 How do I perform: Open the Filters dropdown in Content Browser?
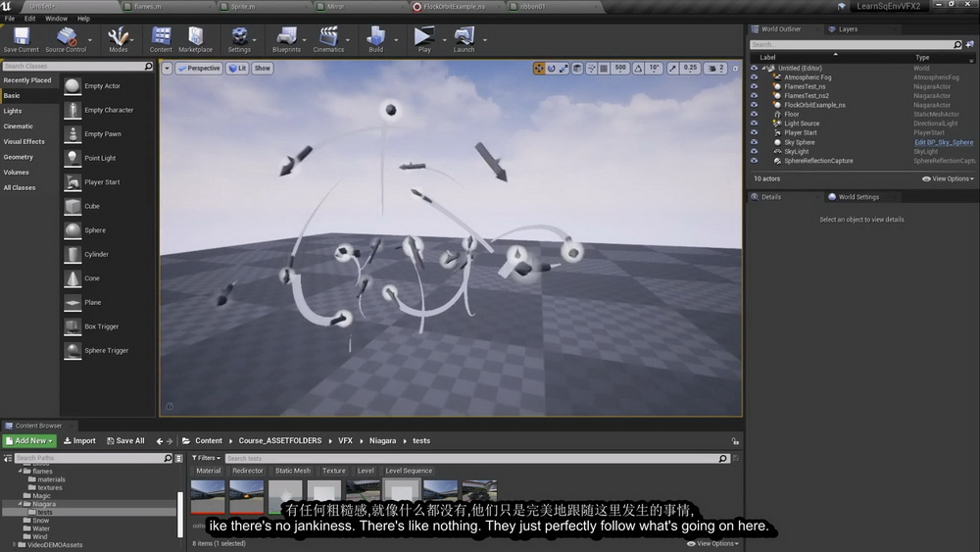[x=206, y=458]
